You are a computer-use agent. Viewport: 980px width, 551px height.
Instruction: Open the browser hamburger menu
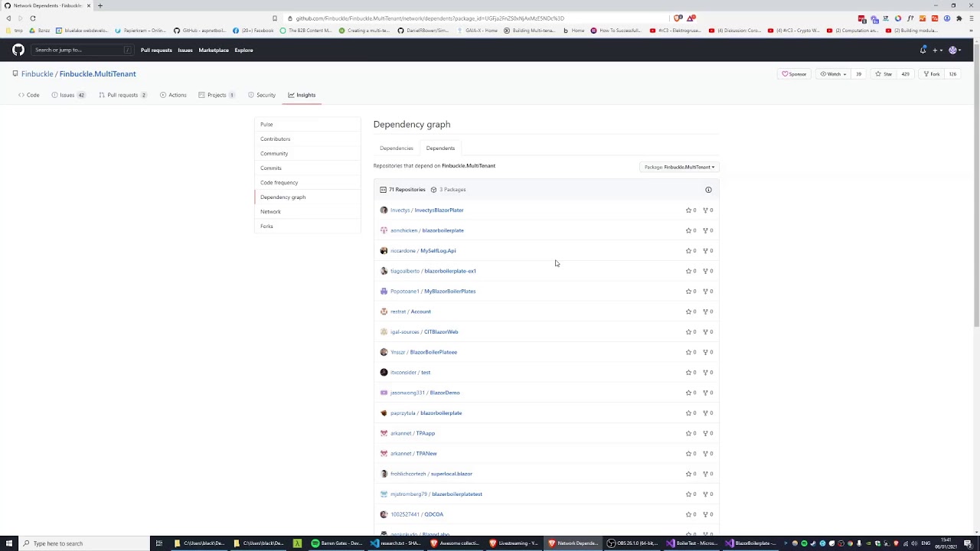pyautogui.click(x=971, y=18)
